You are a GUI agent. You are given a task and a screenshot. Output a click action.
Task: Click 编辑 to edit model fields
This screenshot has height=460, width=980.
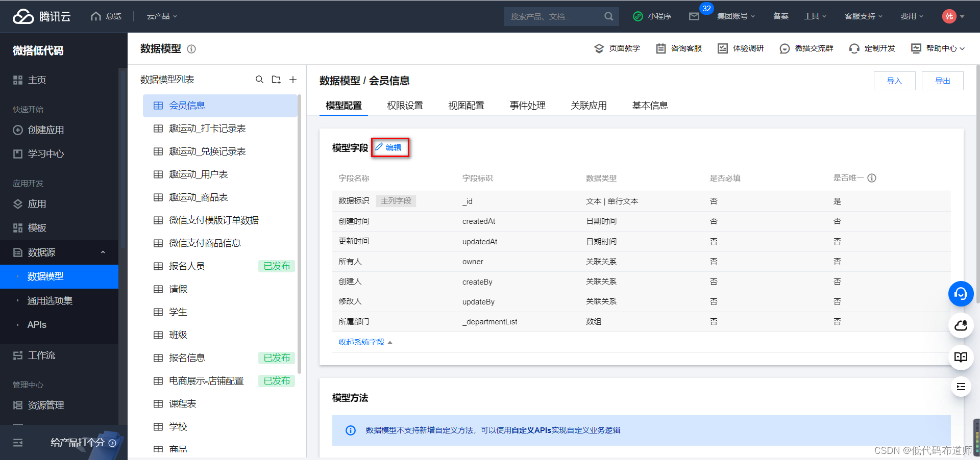point(389,147)
